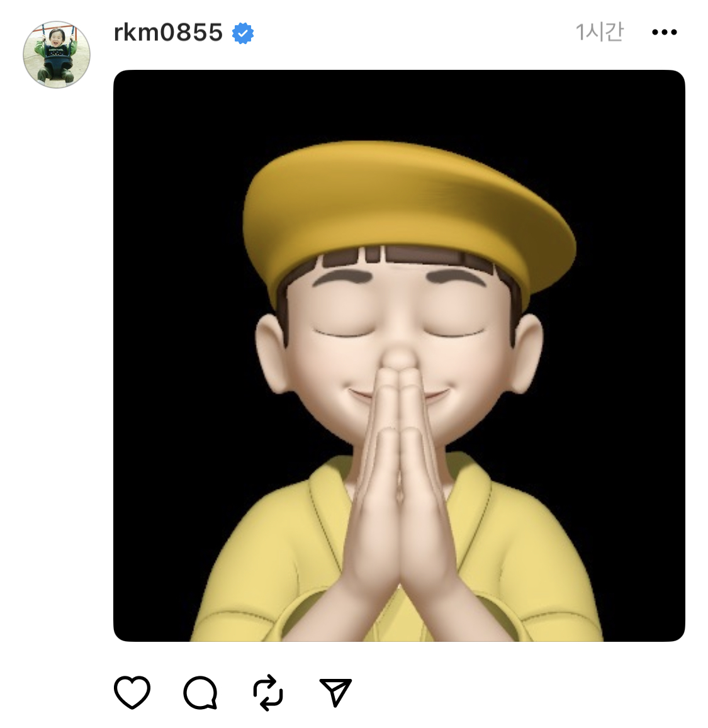Viewport: 708px width, 728px height.
Task: Go to the rkm0855 username profile
Action: [x=168, y=32]
